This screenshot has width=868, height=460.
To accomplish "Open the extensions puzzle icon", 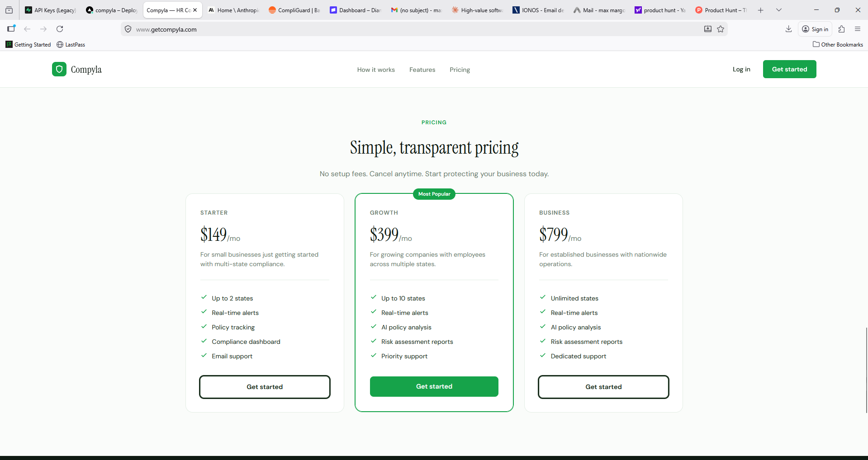I will [841, 29].
